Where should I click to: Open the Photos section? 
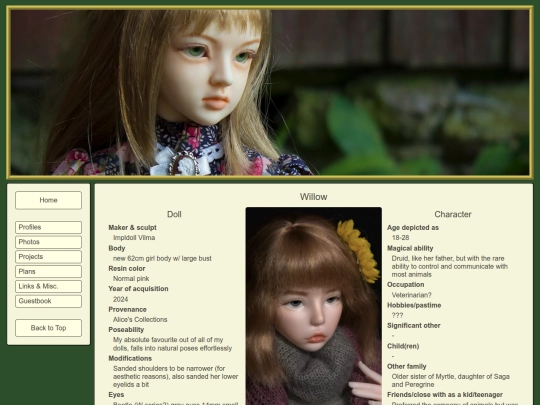48,242
